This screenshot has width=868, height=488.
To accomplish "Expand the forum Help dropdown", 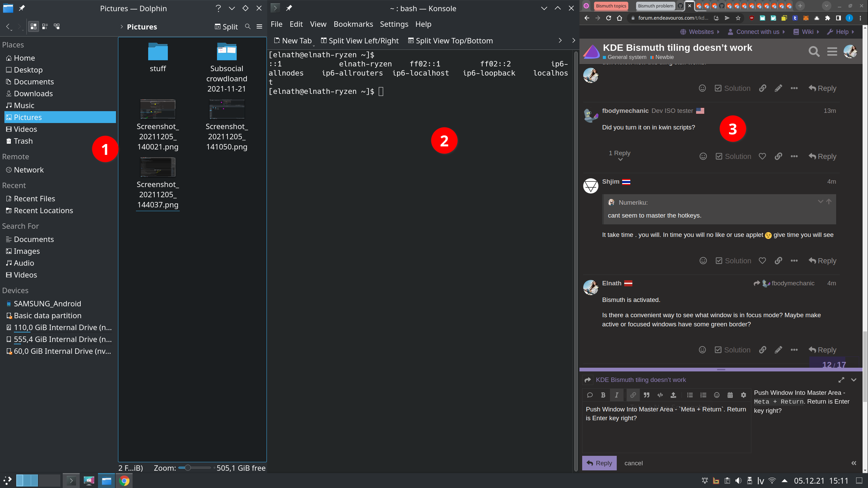I will [841, 32].
